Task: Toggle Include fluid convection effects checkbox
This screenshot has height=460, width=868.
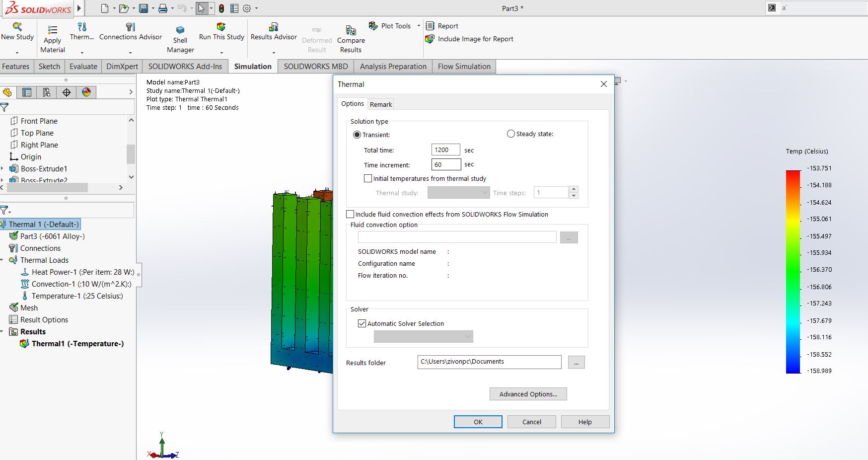Action: (350, 214)
